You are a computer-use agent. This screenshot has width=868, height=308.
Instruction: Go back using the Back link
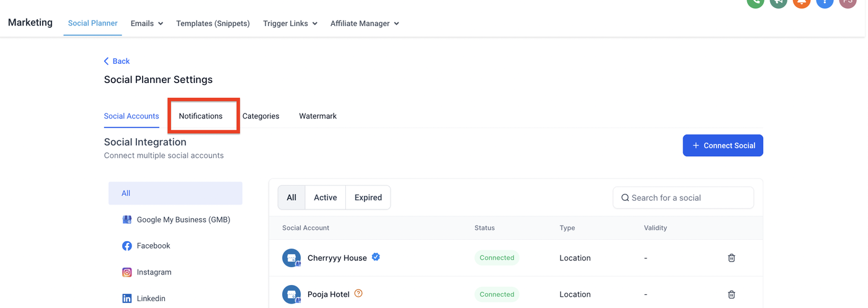(x=117, y=61)
